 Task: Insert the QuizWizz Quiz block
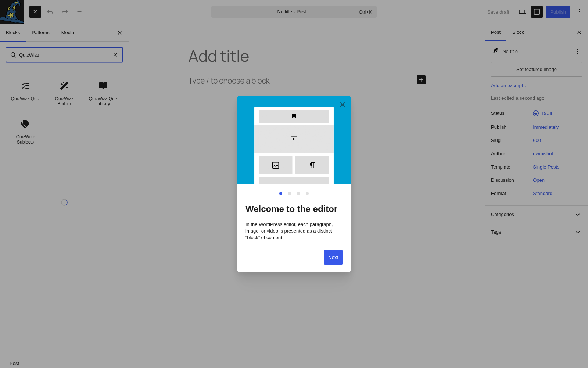pyautogui.click(x=25, y=92)
